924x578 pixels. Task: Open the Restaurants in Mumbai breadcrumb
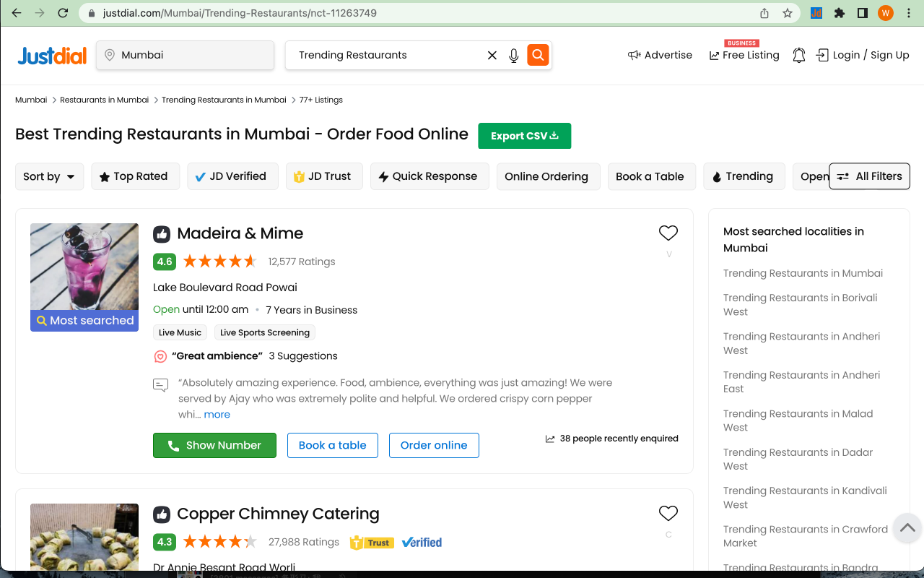tap(104, 100)
